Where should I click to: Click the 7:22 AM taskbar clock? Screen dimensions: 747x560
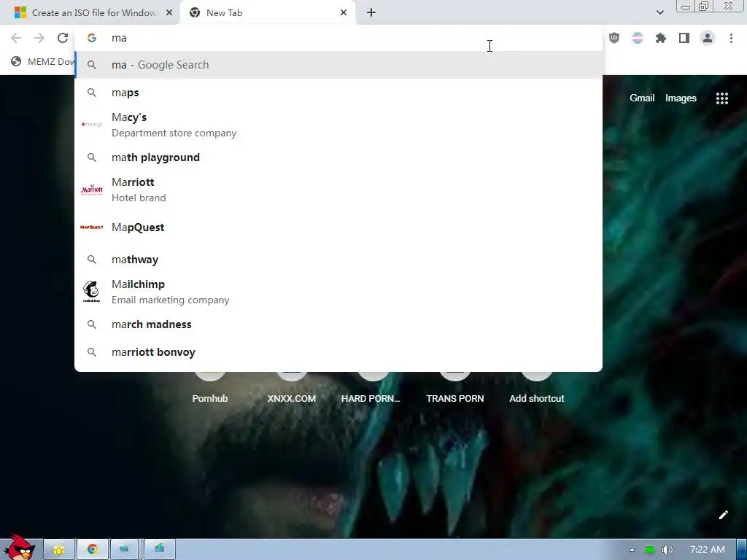pyautogui.click(x=707, y=550)
